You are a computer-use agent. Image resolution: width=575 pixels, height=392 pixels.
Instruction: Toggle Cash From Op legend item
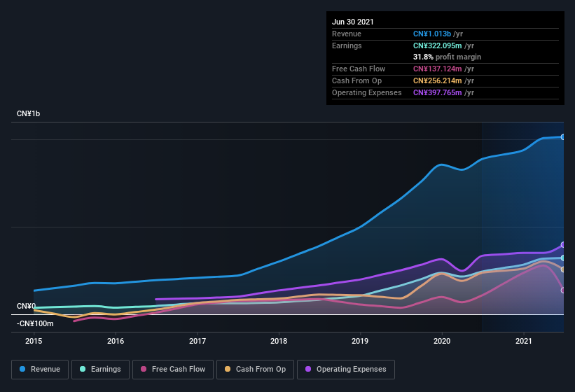click(x=255, y=369)
